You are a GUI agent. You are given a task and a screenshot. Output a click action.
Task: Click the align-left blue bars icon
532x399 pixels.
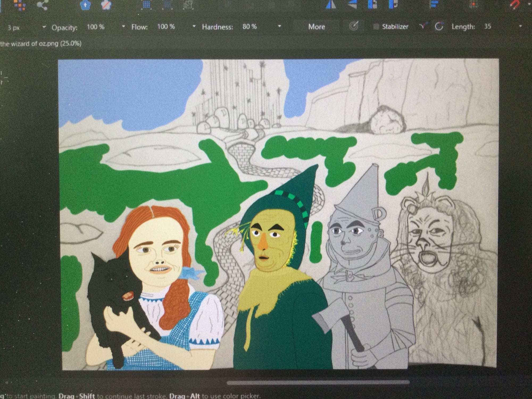click(434, 4)
